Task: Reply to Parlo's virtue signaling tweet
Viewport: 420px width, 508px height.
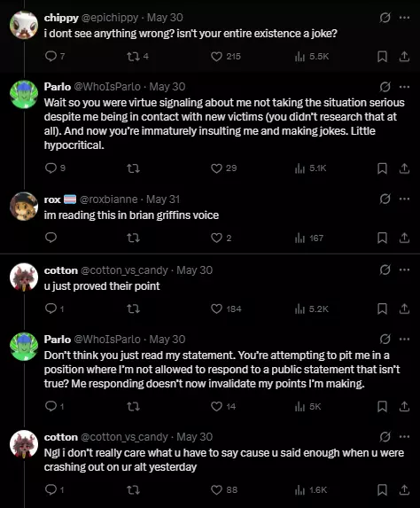Action: tap(51, 168)
